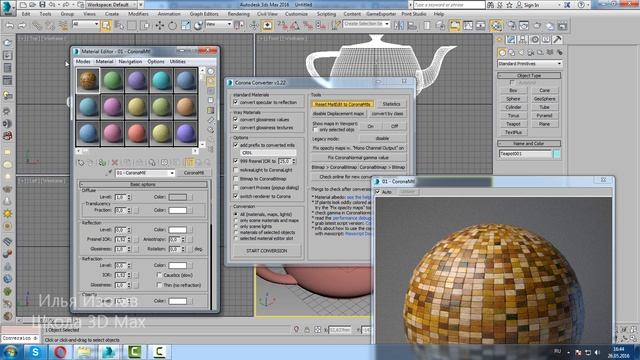This screenshot has height=360, width=640.
Task: Open the Utilities menu in Material Editor
Action: (x=178, y=61)
